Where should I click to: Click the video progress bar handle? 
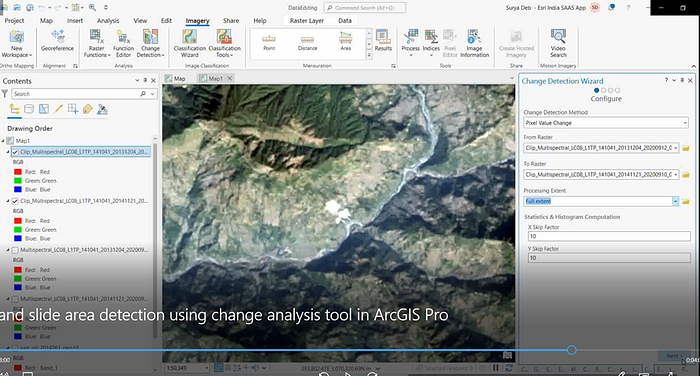coord(571,350)
